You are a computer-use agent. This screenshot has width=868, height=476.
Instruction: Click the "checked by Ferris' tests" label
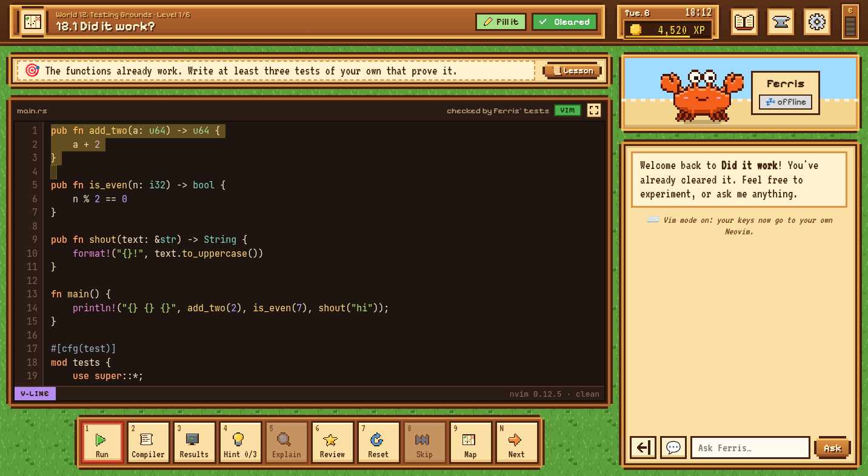(x=498, y=111)
